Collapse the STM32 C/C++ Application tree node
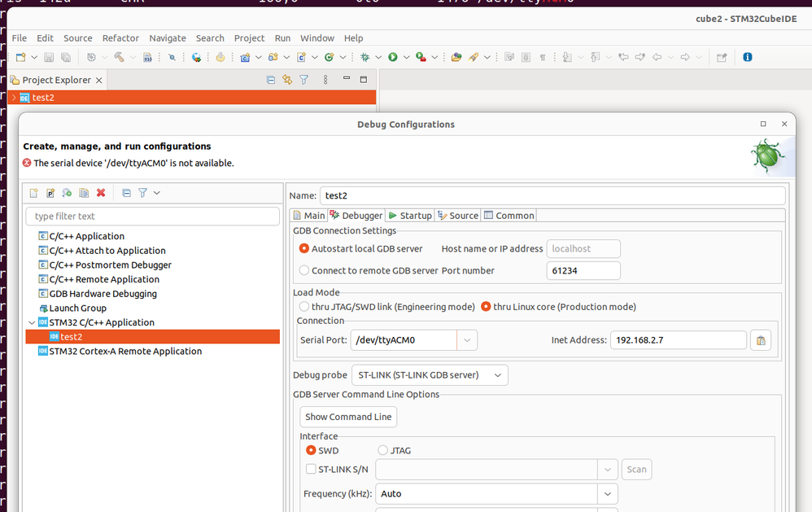Image resolution: width=812 pixels, height=512 pixels. tap(32, 322)
